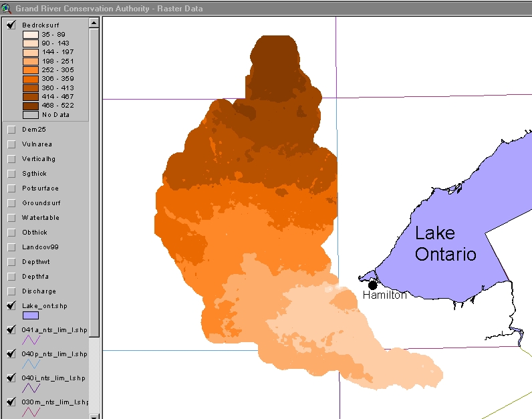Select the Potsurface layer name
This screenshot has height=419, width=532.
tap(40, 188)
